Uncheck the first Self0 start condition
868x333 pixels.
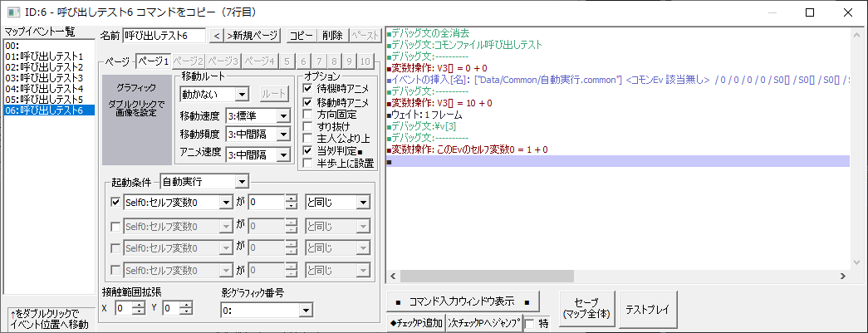coord(115,203)
